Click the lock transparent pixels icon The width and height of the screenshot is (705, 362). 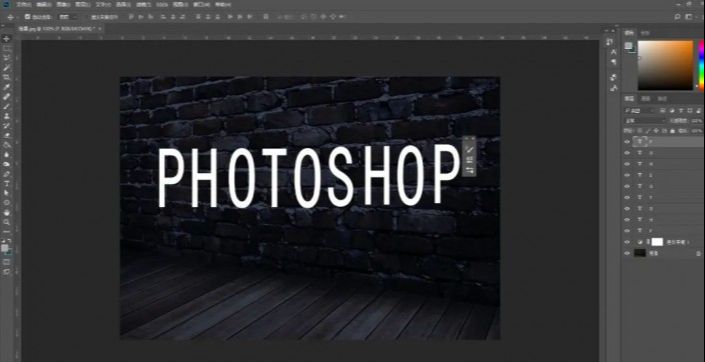pyautogui.click(x=639, y=131)
